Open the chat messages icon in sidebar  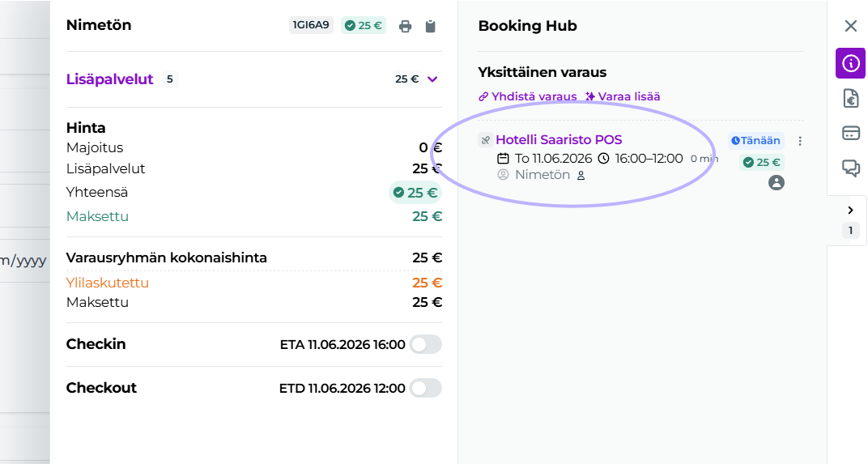pos(850,168)
